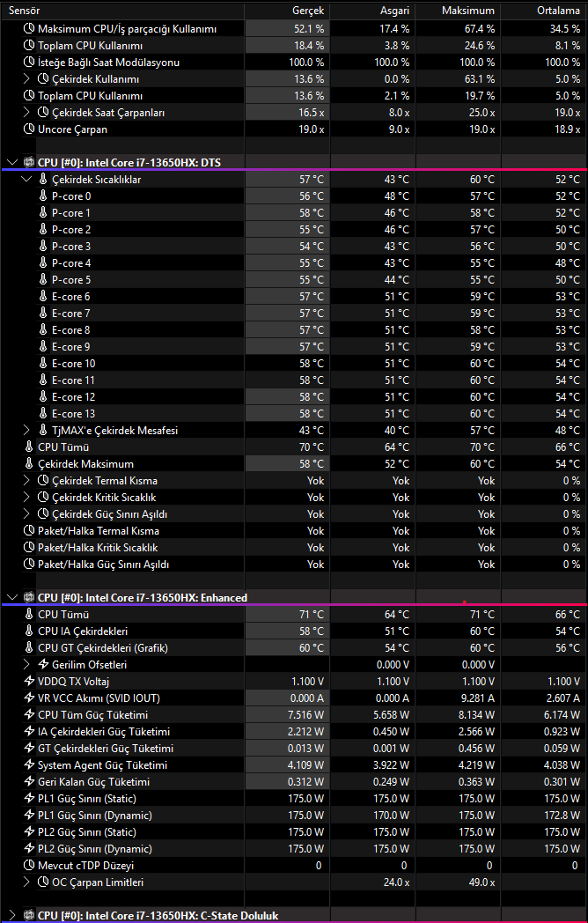Select the GT Çekirdekleri Güç Tüketimi row
Image resolution: width=588 pixels, height=923 pixels.
[x=294, y=748]
